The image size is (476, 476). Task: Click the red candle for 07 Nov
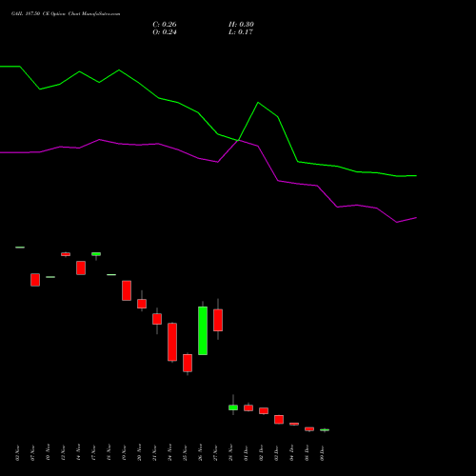click(x=35, y=280)
